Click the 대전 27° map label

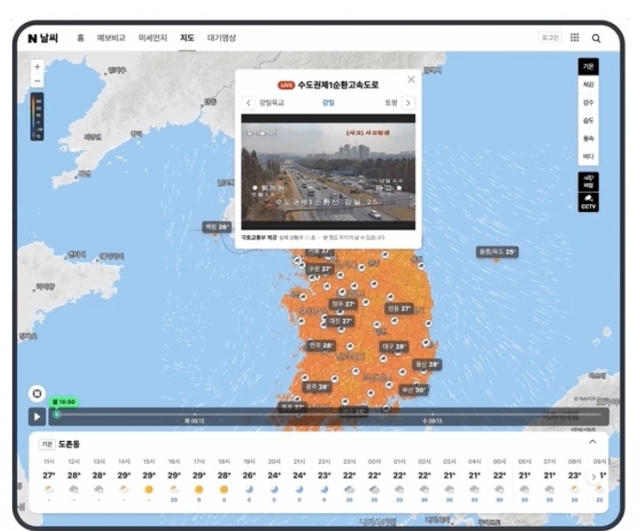point(340,321)
